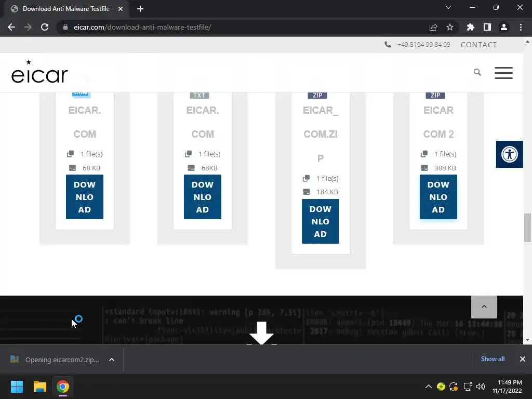Click the sync update tray icon
This screenshot has width=532, height=399.
(x=454, y=387)
